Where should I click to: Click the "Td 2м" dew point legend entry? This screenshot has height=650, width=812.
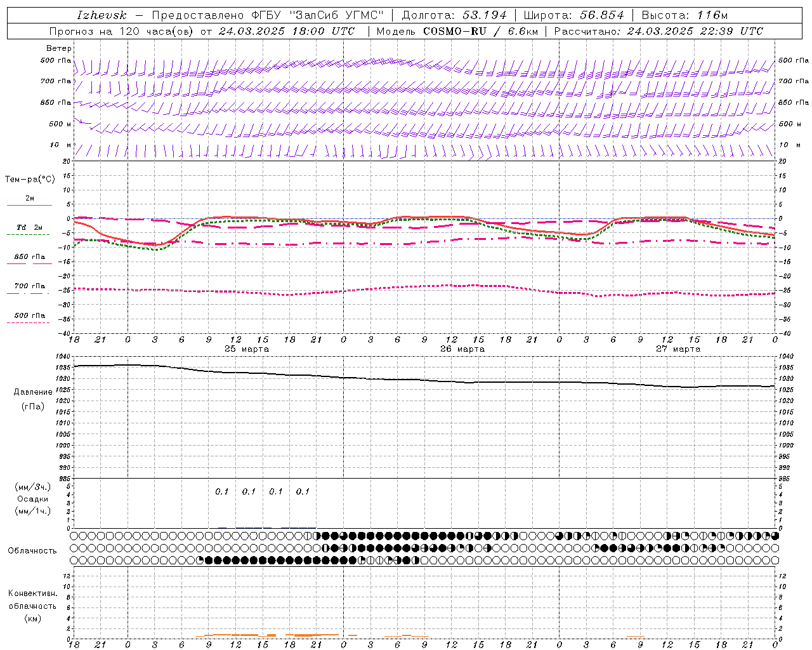(30, 227)
